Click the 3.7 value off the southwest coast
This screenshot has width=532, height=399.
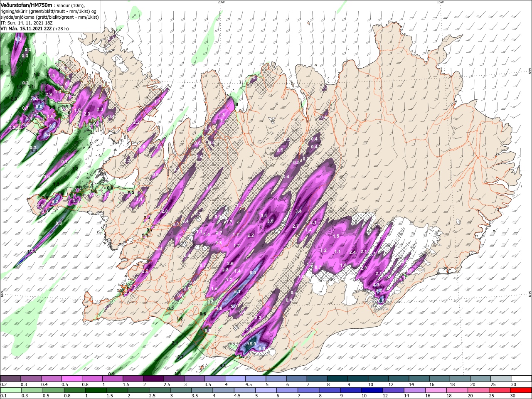(180, 357)
